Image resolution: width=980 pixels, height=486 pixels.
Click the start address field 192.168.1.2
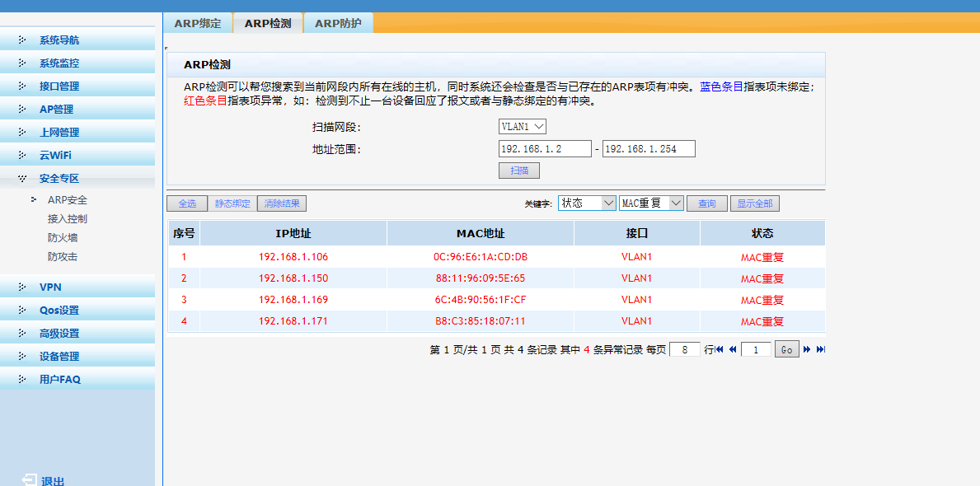tap(545, 149)
